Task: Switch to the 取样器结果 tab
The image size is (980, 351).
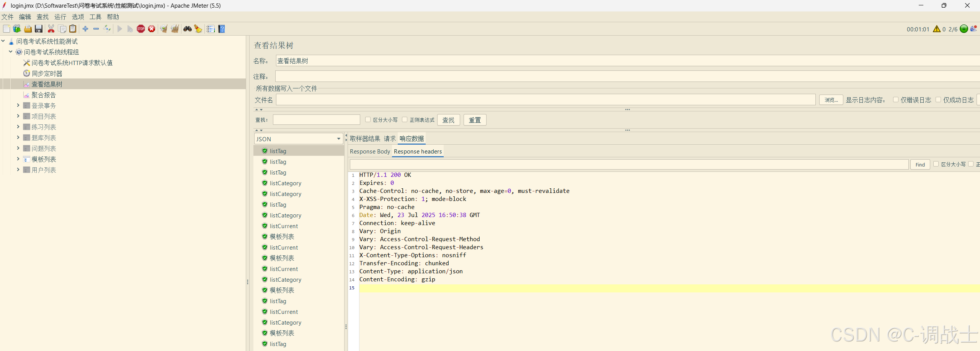Action: pos(365,139)
